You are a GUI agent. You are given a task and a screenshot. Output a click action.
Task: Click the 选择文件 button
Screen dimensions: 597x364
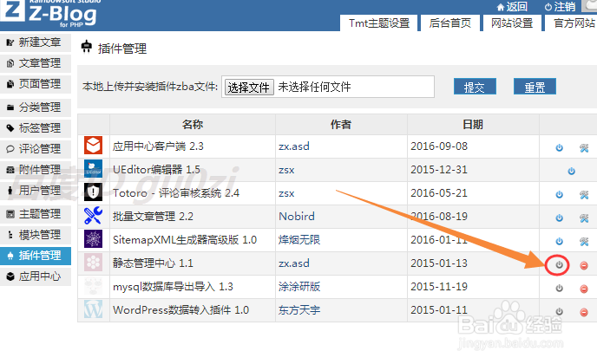coord(249,88)
